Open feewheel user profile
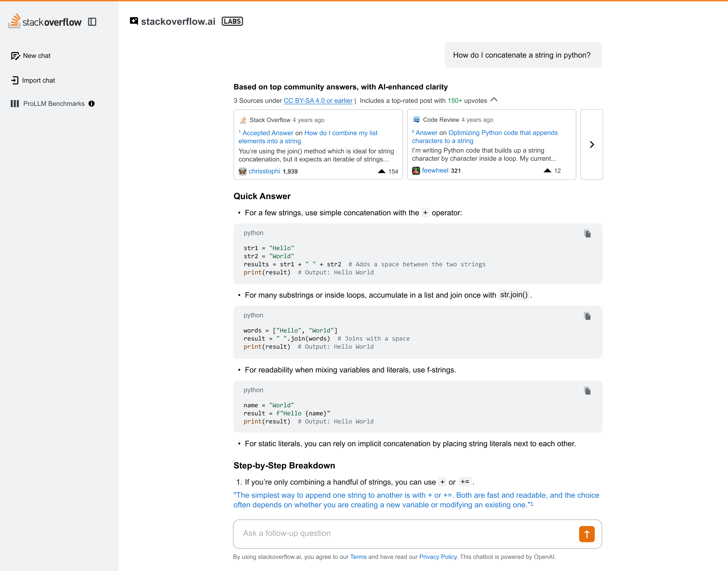 (x=435, y=171)
